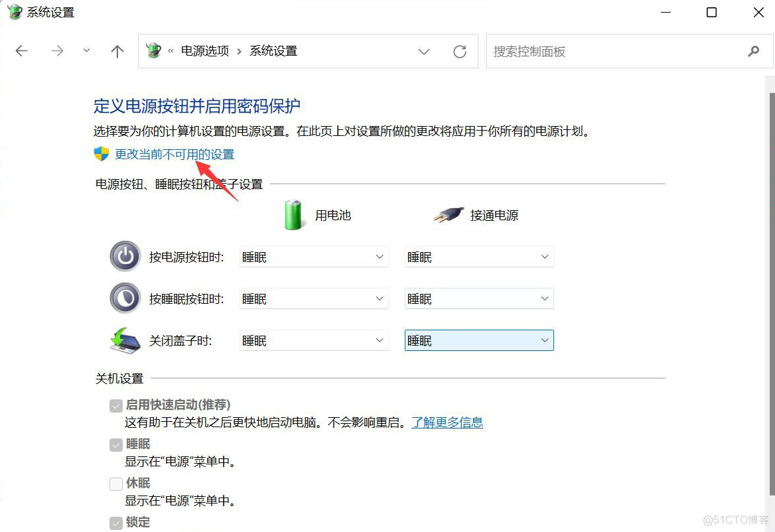The height and width of the screenshot is (532, 775).
Task: Click the search magnifier icon
Action: tap(753, 51)
